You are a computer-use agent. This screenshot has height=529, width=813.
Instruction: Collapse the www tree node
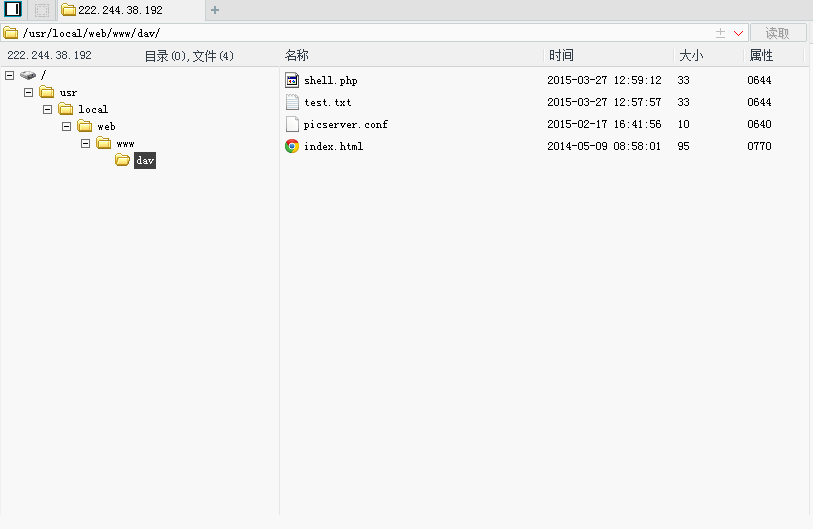point(86,143)
